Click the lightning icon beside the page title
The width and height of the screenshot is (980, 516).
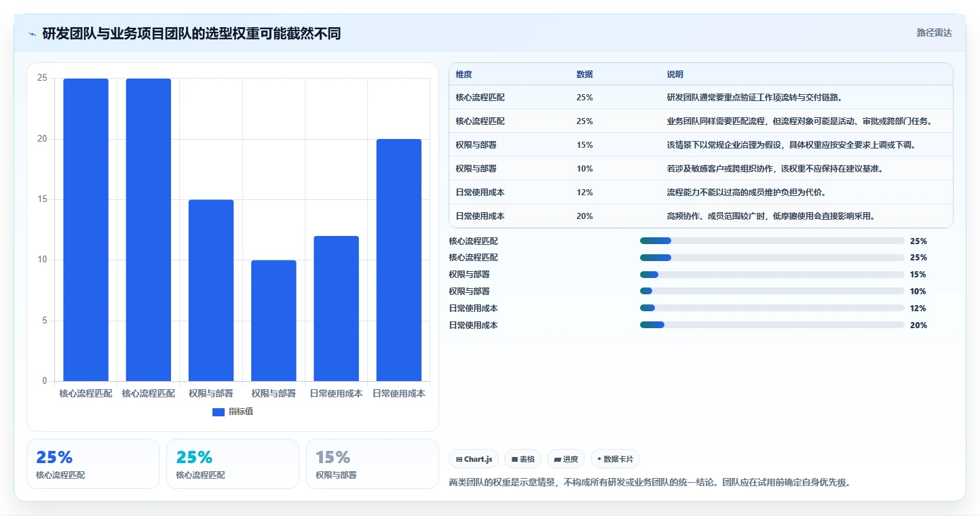coord(32,34)
